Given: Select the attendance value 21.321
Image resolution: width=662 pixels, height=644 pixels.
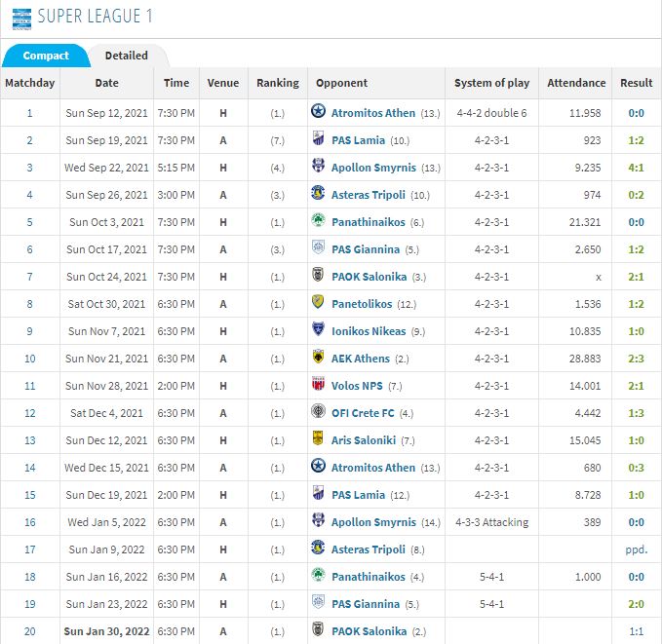Looking at the screenshot, I should coord(585,222).
